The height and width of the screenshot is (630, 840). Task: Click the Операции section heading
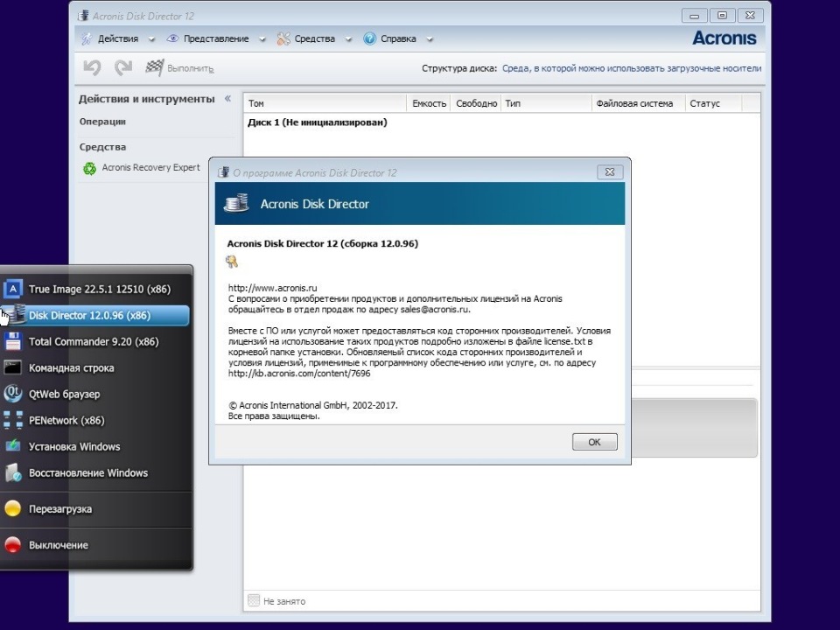(x=102, y=122)
